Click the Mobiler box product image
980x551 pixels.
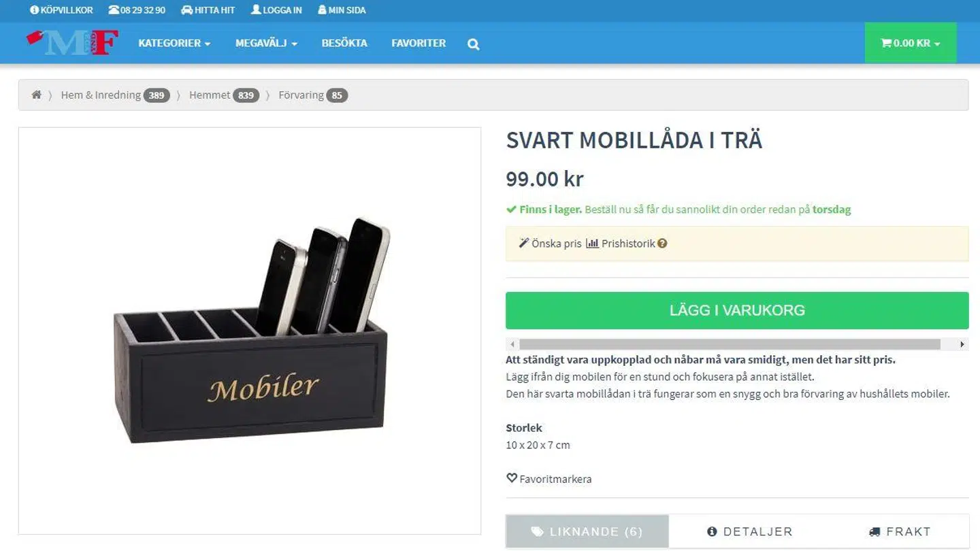250,331
